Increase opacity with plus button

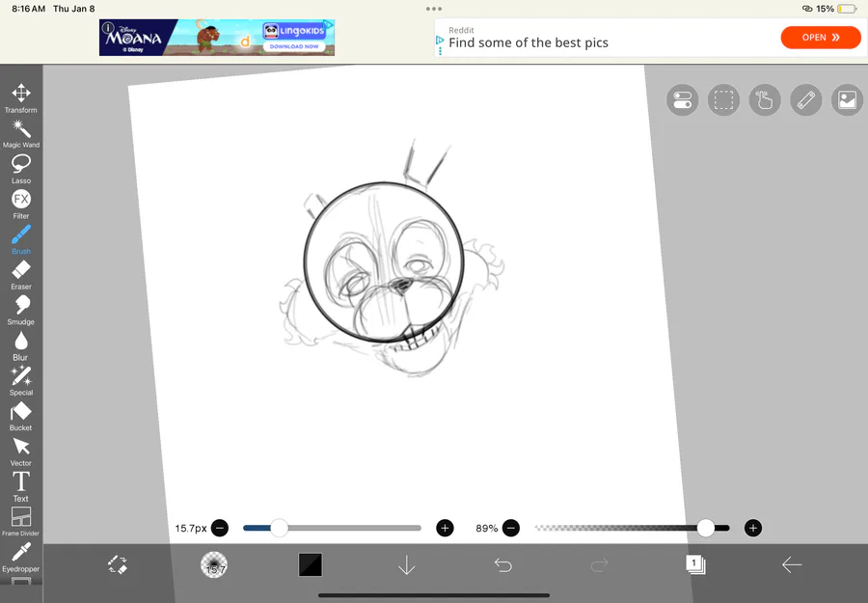click(753, 529)
